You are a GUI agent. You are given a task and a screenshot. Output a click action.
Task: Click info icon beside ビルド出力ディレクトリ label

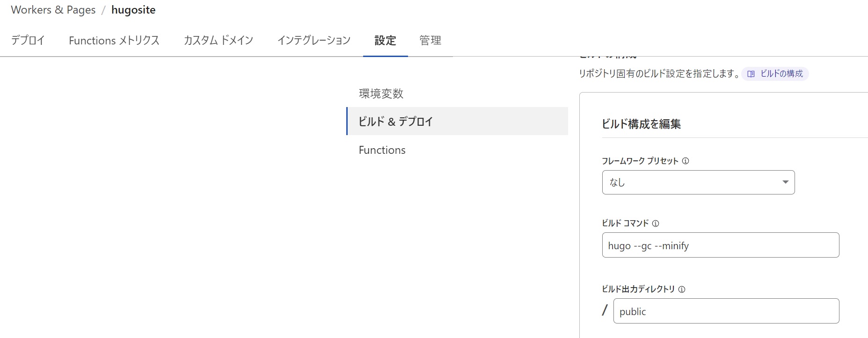[x=682, y=289]
